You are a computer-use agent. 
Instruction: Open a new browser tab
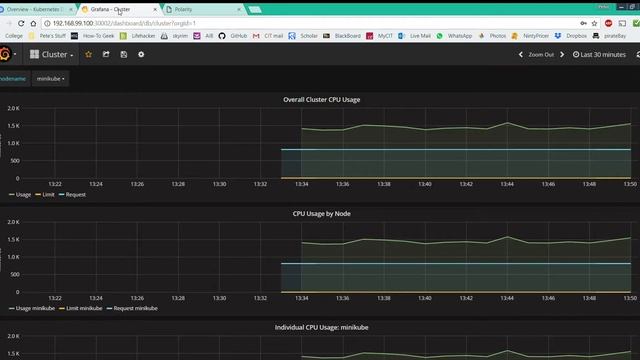point(255,9)
